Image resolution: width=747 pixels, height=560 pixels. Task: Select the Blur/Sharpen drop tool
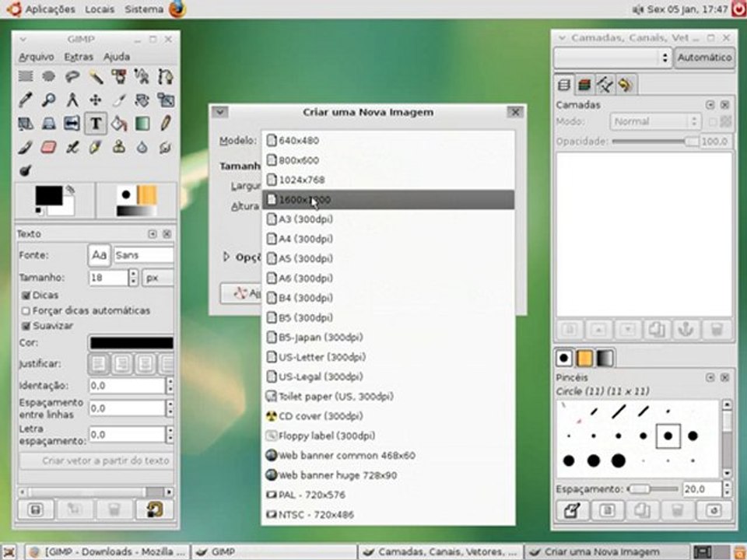point(142,147)
